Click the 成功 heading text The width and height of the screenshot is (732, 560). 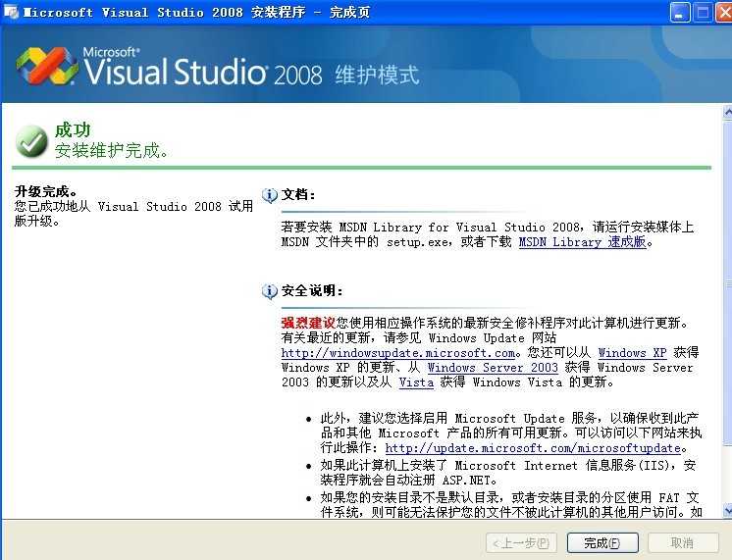[73, 129]
